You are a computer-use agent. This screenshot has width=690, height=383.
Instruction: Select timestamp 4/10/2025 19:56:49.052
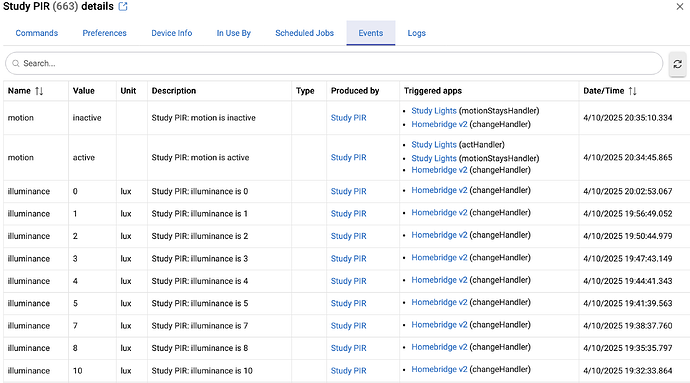pyautogui.click(x=628, y=214)
